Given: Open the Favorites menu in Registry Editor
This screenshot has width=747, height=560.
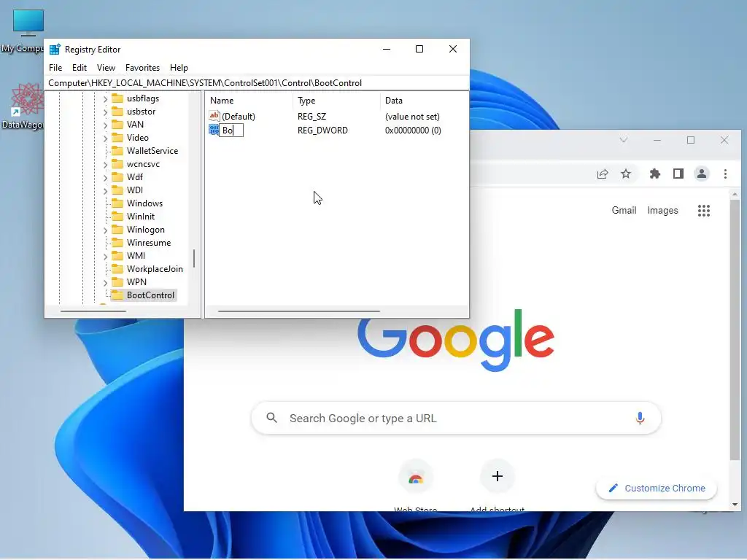Looking at the screenshot, I should click(142, 68).
